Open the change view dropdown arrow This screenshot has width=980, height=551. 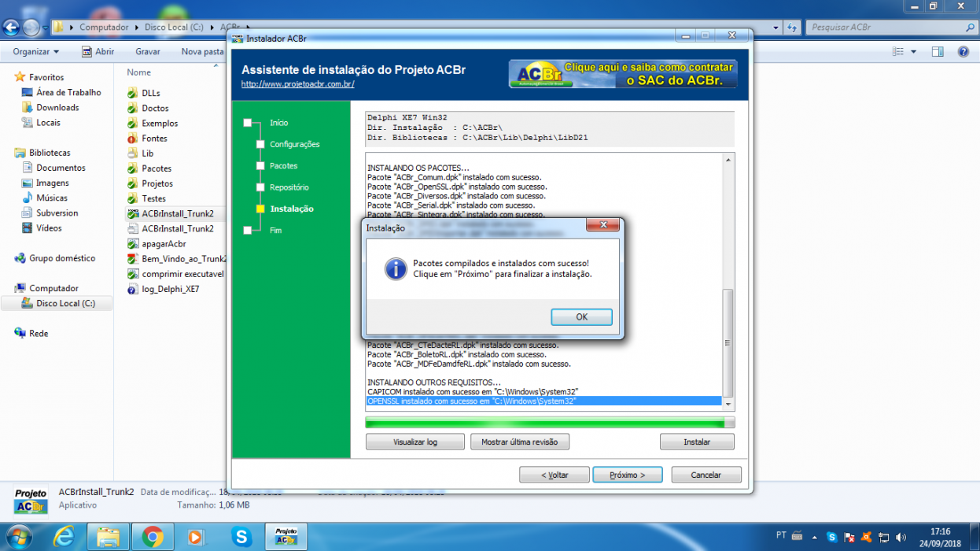(913, 52)
